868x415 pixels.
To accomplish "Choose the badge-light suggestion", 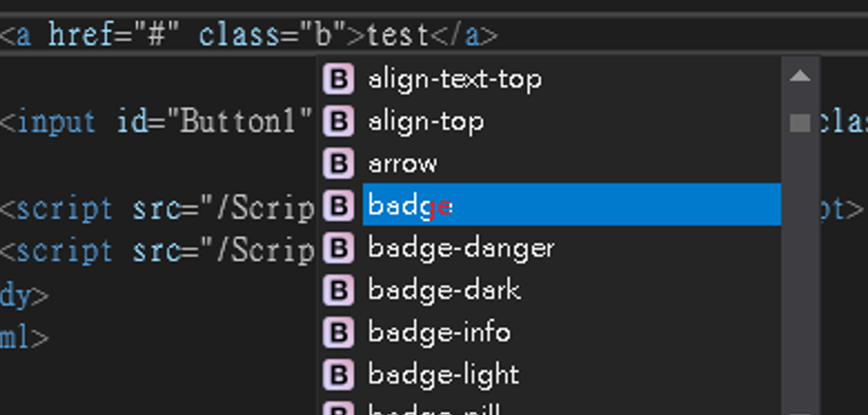I will tap(572, 374).
